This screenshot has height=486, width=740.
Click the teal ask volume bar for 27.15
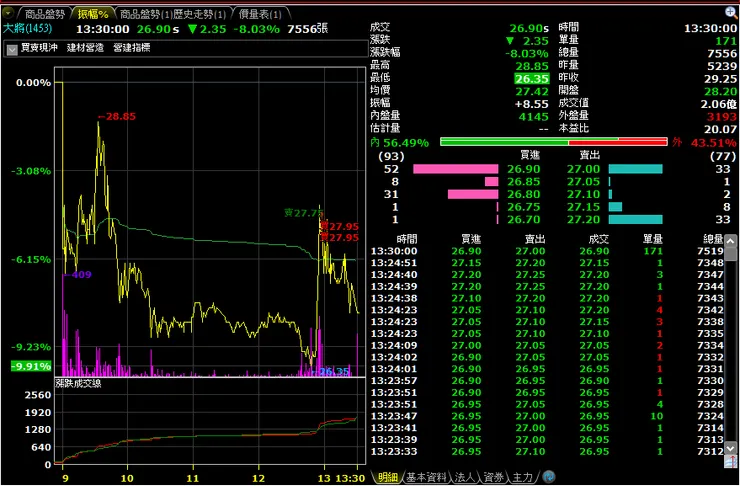coord(615,207)
